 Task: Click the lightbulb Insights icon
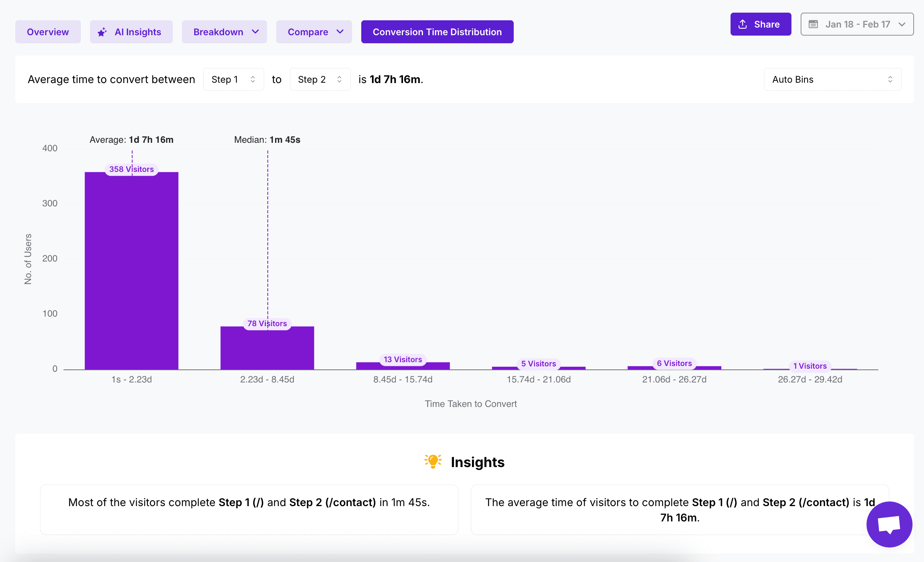click(432, 462)
